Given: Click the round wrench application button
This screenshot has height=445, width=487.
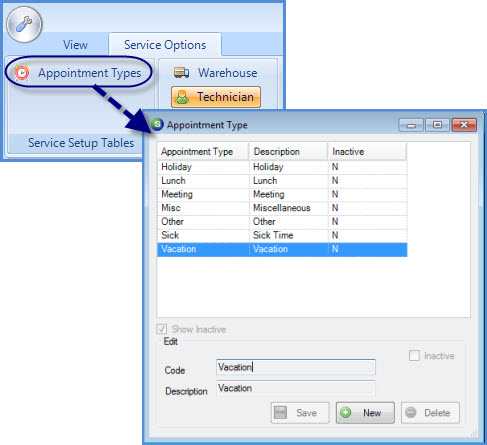Looking at the screenshot, I should (24, 24).
